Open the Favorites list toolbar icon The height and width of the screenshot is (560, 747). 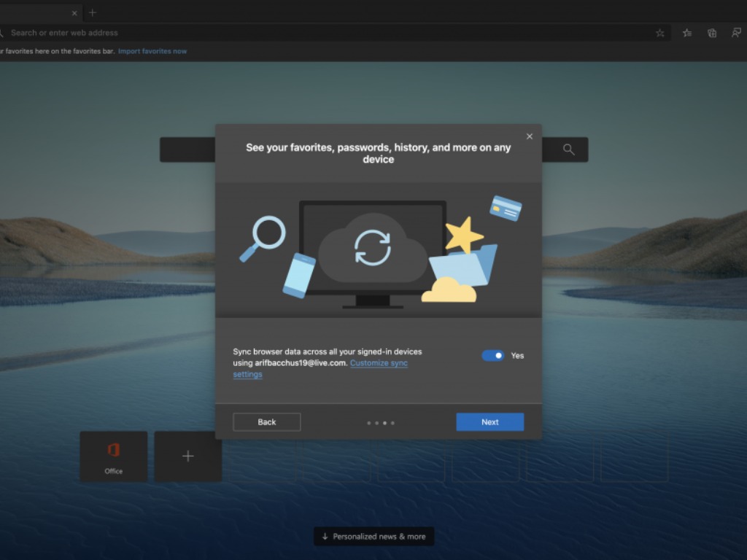tap(686, 33)
